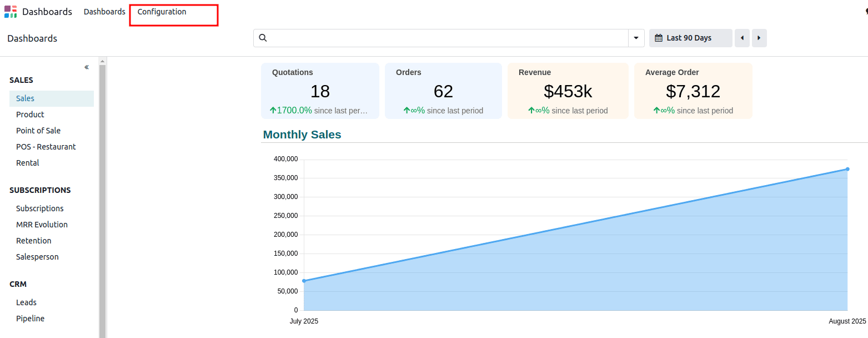Viewport: 868px width, 338px height.
Task: Click the sidebar vertical scrollbar
Action: pyautogui.click(x=102, y=200)
